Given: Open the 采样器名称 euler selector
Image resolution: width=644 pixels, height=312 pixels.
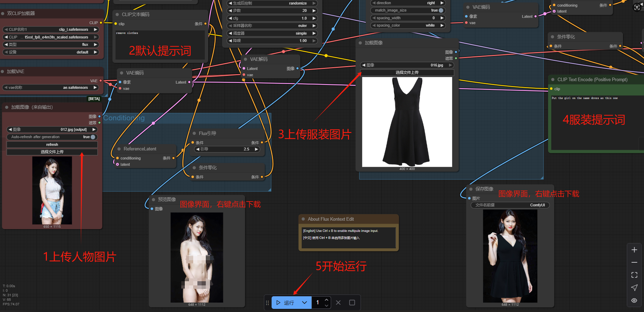Looking at the screenshot, I should [272, 26].
